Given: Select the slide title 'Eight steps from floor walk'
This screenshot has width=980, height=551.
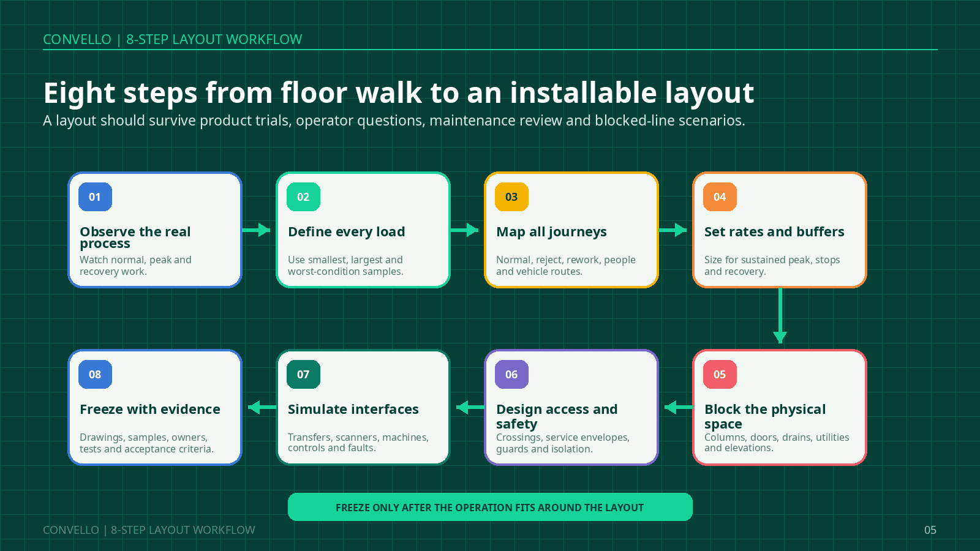Looking at the screenshot, I should click(398, 93).
